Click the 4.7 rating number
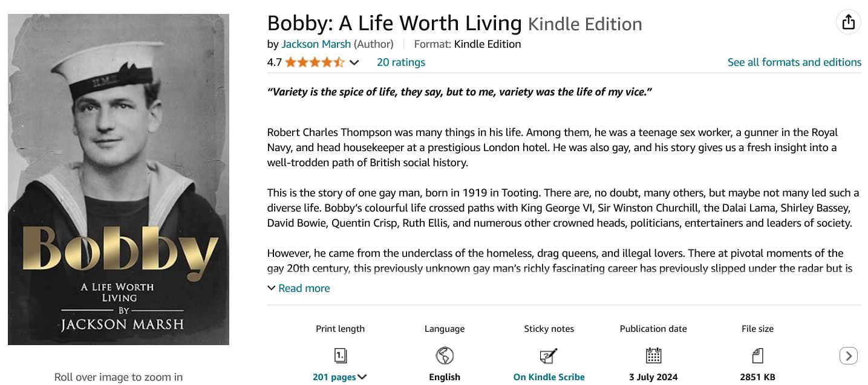Screen dimensions: 868x385 (274, 62)
